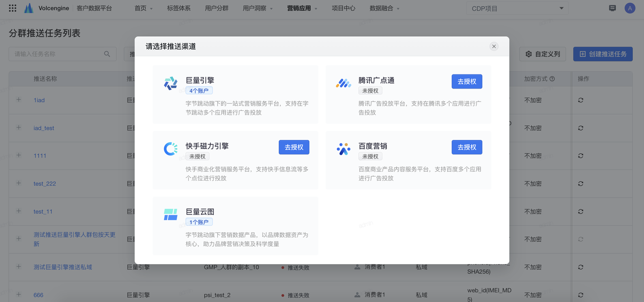Click the task name search field
The image size is (644, 302).
click(58, 54)
